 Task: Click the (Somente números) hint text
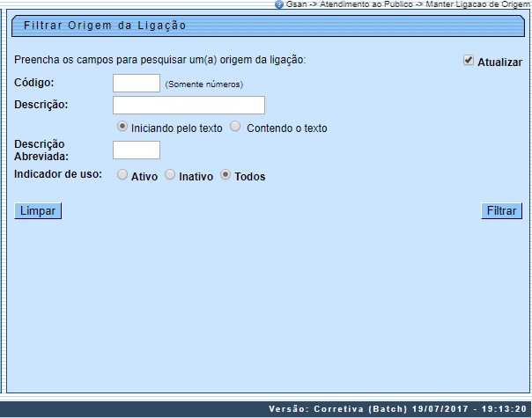coord(204,84)
